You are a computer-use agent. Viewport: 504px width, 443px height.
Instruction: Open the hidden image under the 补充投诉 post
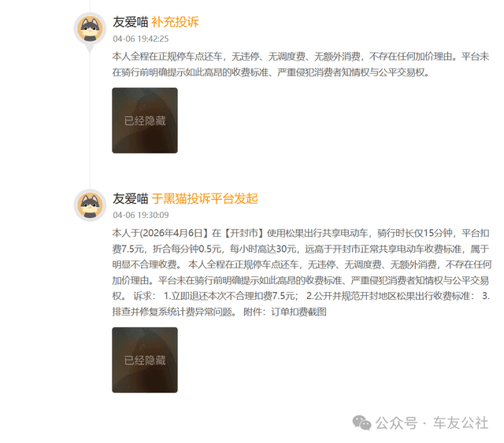point(145,120)
